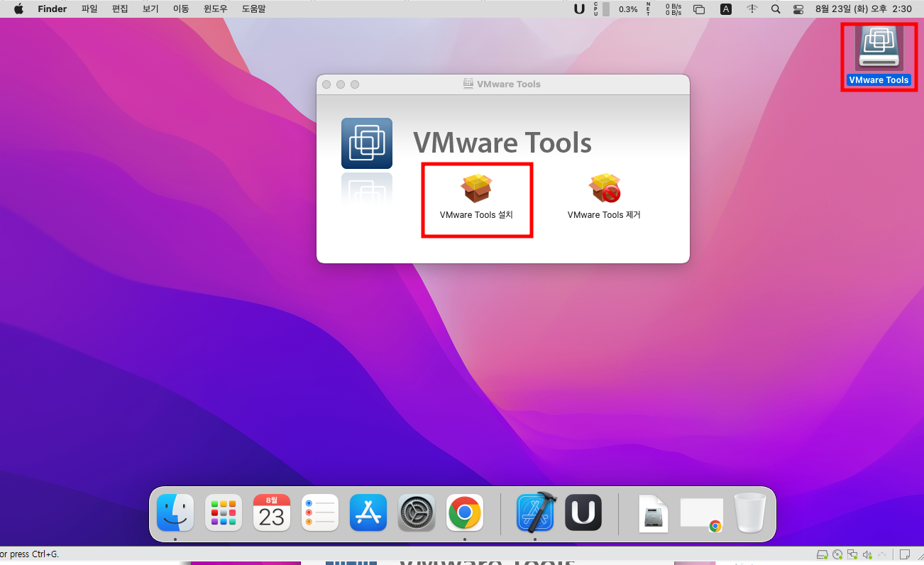Open the Apple menu
Screen dimensions: 924x565
18,9
